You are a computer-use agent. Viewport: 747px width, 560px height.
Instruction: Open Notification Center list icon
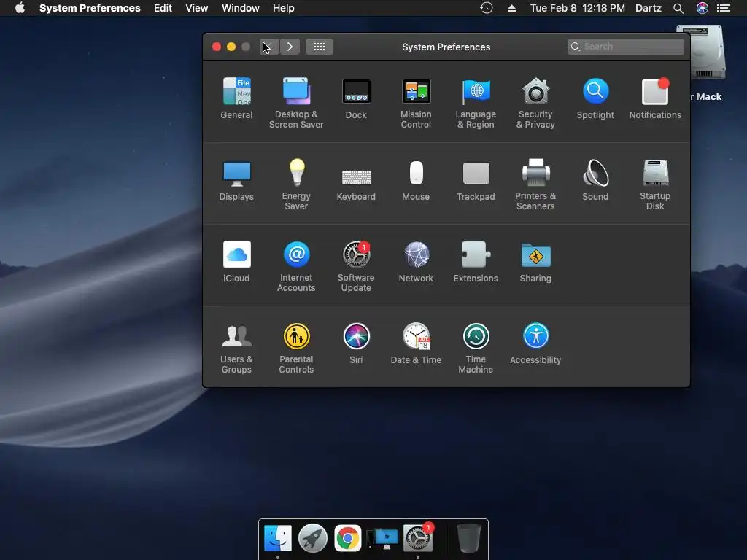click(724, 8)
